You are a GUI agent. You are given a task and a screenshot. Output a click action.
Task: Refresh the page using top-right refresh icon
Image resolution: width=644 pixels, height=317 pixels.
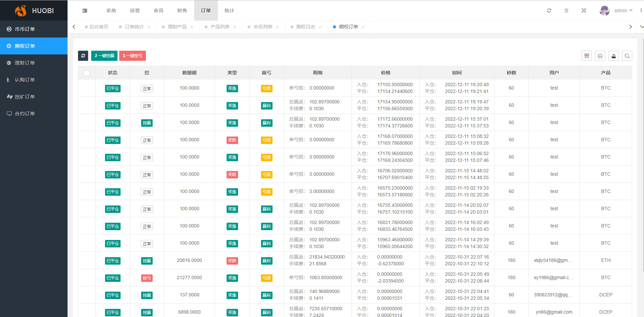click(549, 10)
